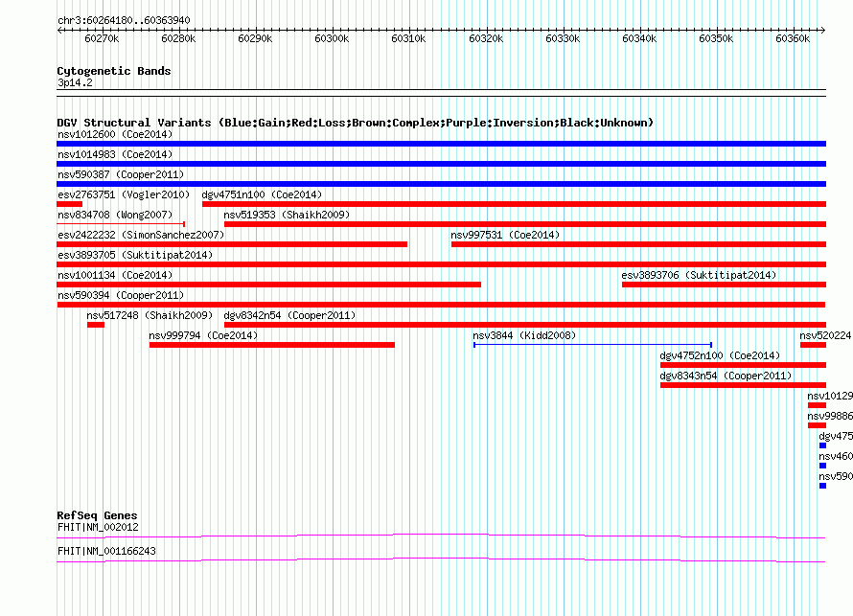Click the DGV Structural Variants track title

pos(356,123)
